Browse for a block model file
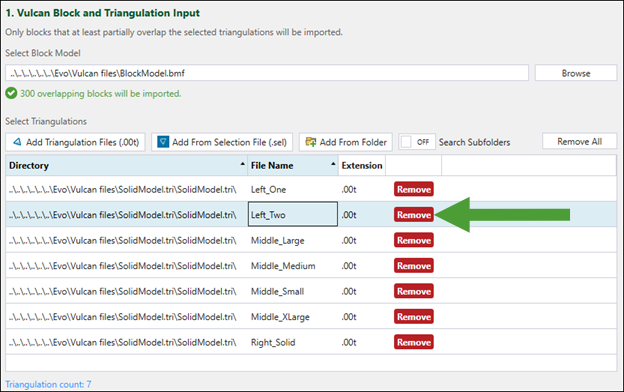The height and width of the screenshot is (392, 624). [x=576, y=73]
